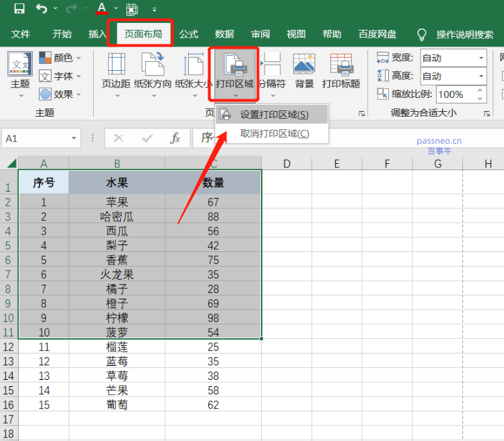Open the 效果 theme effects dropdown
Viewport: 504px width, 441px height.
coord(60,94)
